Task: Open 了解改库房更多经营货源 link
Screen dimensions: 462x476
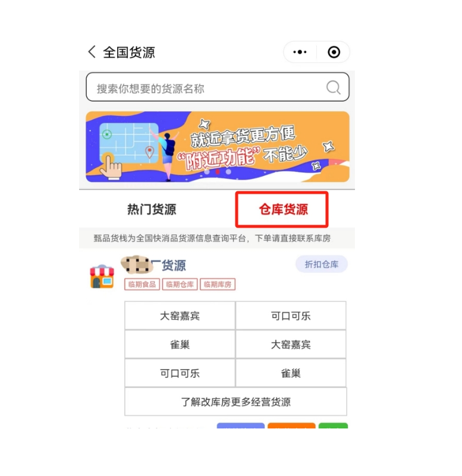Action: click(x=235, y=402)
